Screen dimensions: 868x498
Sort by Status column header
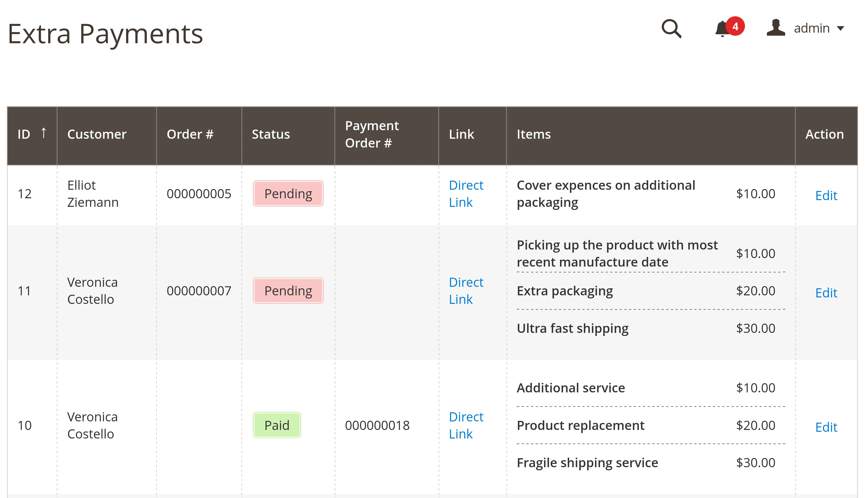coord(271,134)
